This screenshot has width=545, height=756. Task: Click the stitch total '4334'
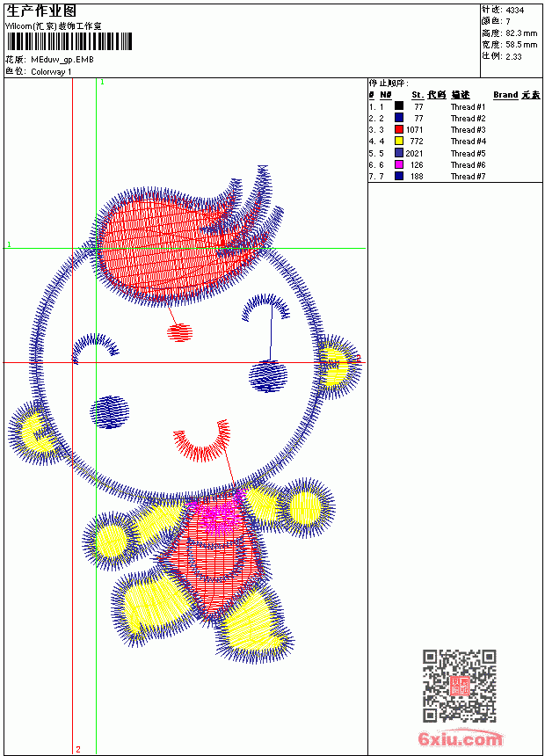(514, 10)
